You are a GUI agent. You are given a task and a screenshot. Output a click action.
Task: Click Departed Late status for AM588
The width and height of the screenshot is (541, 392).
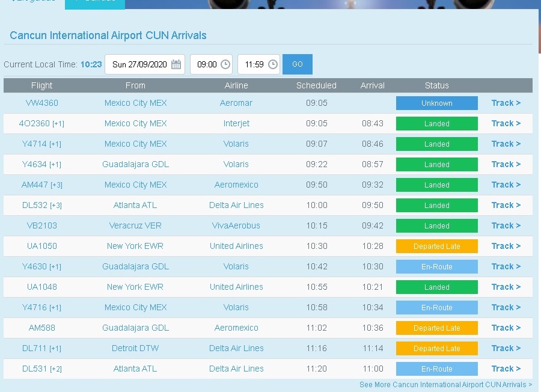(436, 328)
